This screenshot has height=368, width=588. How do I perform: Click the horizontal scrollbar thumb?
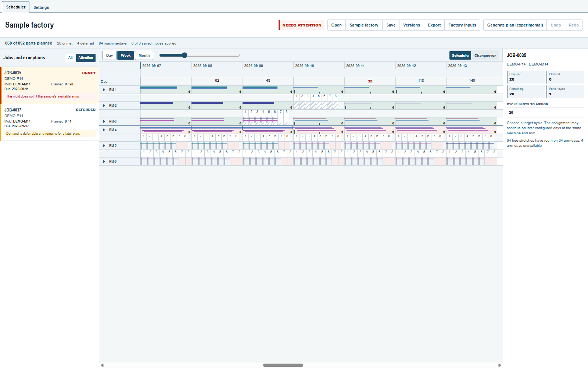283,365
